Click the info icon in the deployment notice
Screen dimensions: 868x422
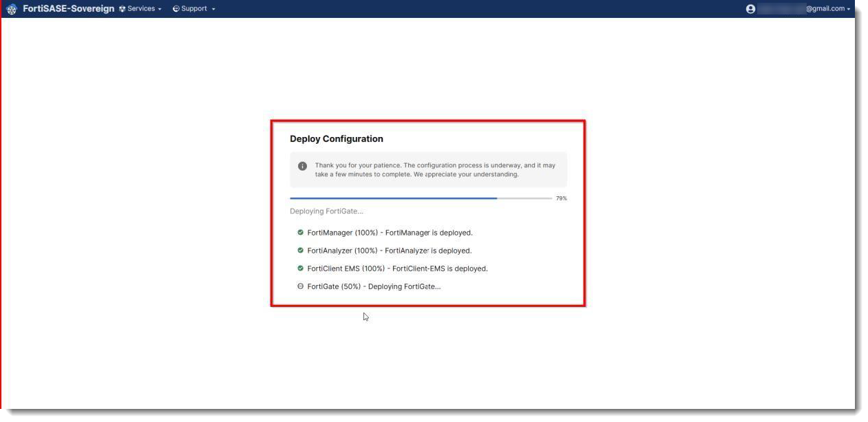coord(301,165)
